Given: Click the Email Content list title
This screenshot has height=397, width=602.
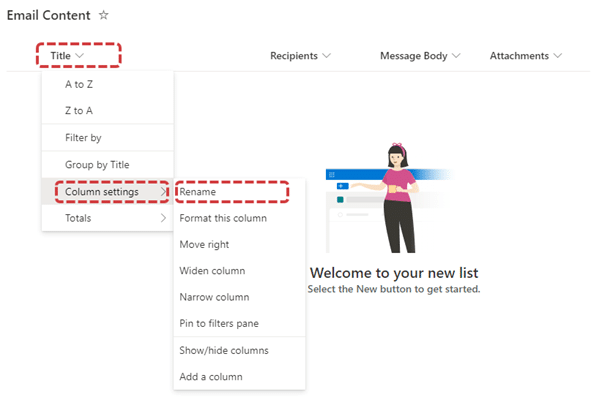Looking at the screenshot, I should click(48, 15).
